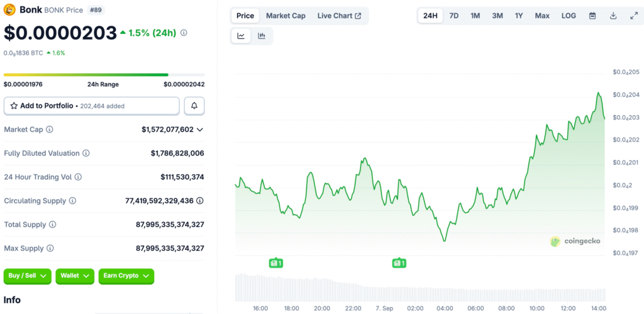Click the #89 rank badge
The height and width of the screenshot is (314, 644).
click(96, 10)
